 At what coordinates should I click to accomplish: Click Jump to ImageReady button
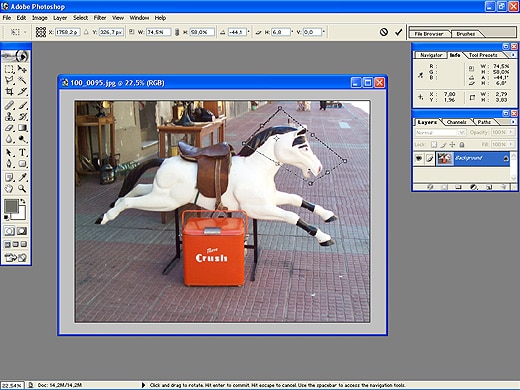[x=15, y=258]
